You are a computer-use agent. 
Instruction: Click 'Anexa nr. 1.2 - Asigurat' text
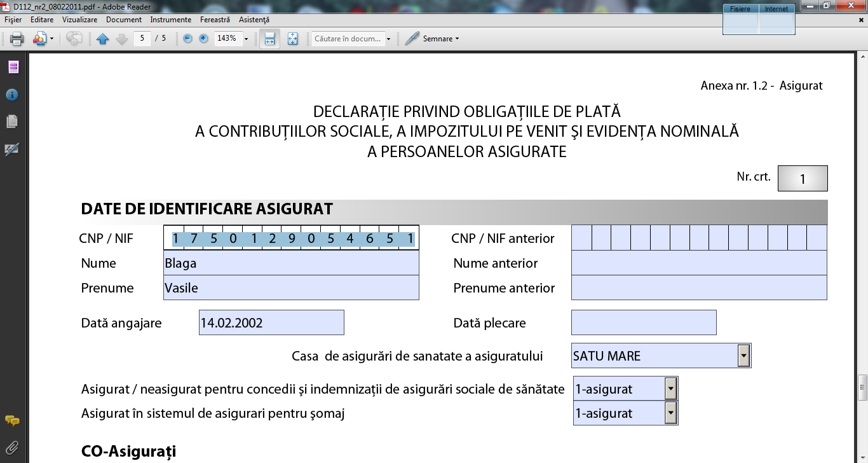762,86
